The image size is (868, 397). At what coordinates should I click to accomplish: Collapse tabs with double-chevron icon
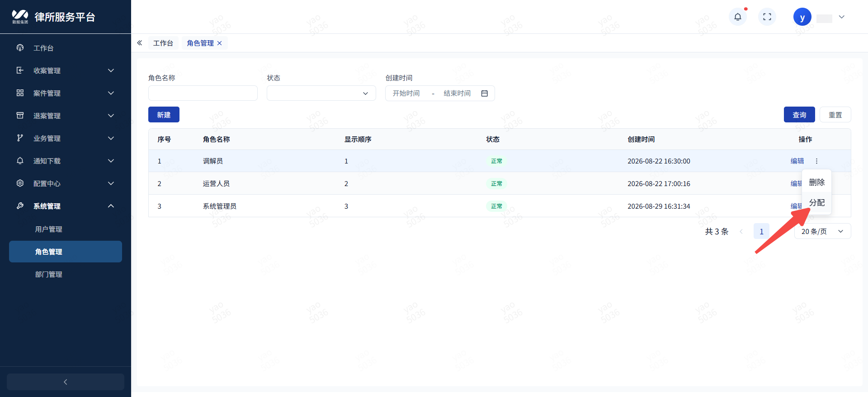click(x=140, y=43)
